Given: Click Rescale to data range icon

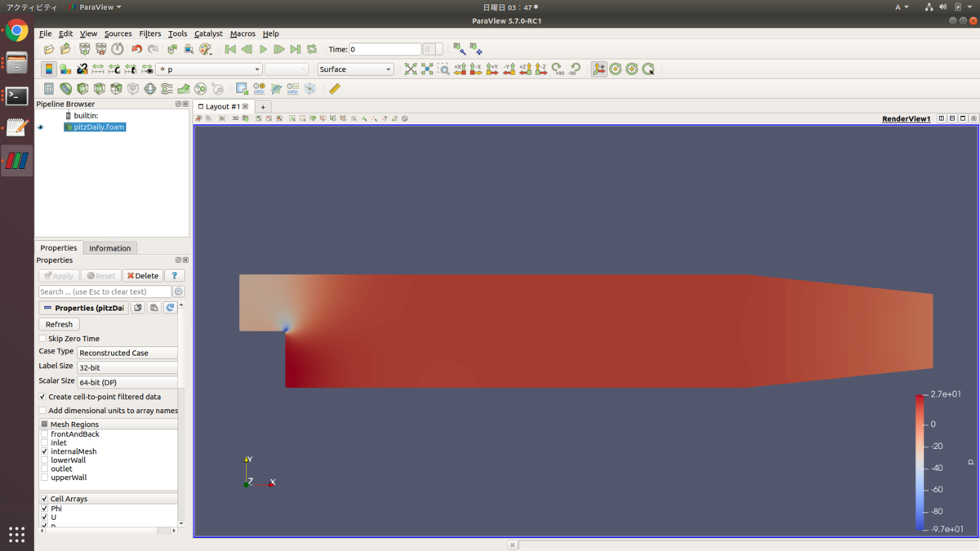Looking at the screenshot, I should coord(98,69).
